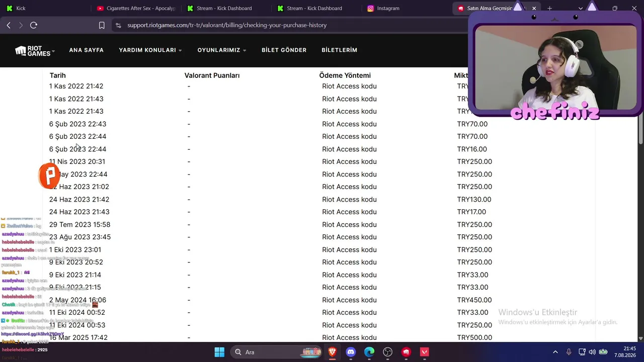Image resolution: width=644 pixels, height=362 pixels.
Task: Click the microphone tray icon
Action: coord(569,352)
